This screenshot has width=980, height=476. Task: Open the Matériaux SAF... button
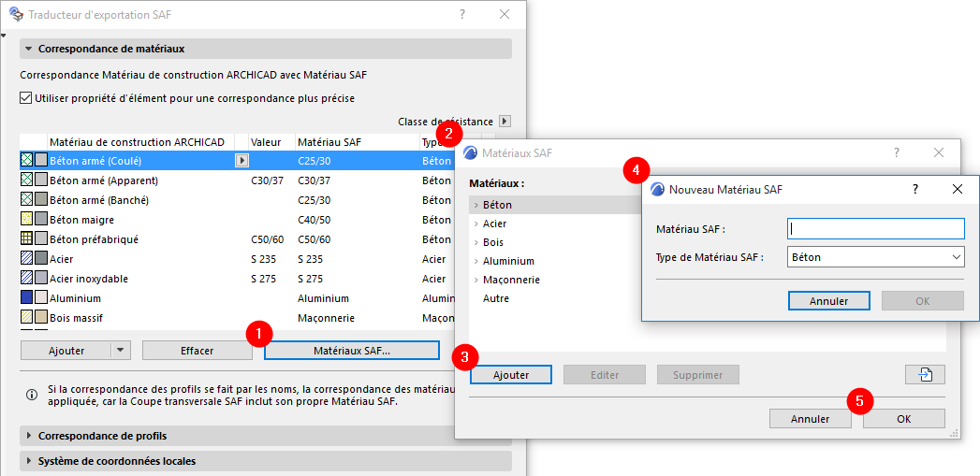pyautogui.click(x=352, y=351)
